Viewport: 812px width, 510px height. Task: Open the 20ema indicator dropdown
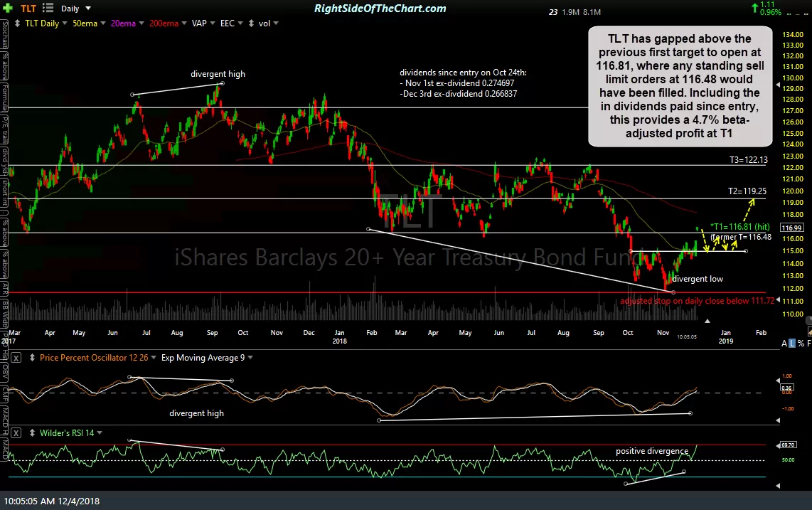[x=141, y=23]
